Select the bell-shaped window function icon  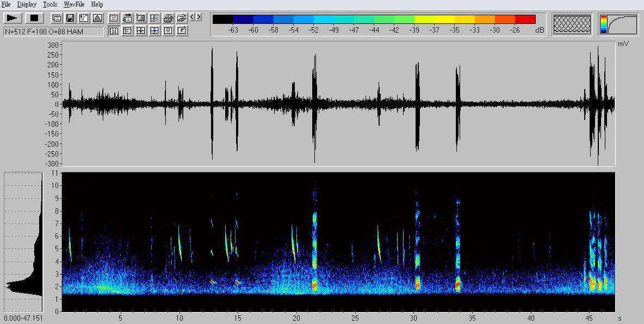(97, 18)
